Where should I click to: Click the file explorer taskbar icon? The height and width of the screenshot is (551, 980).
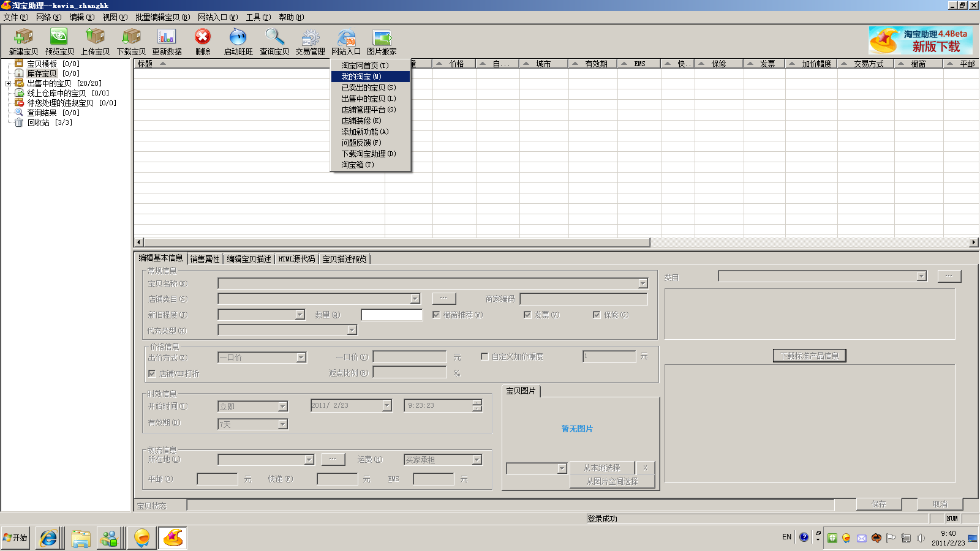(80, 538)
